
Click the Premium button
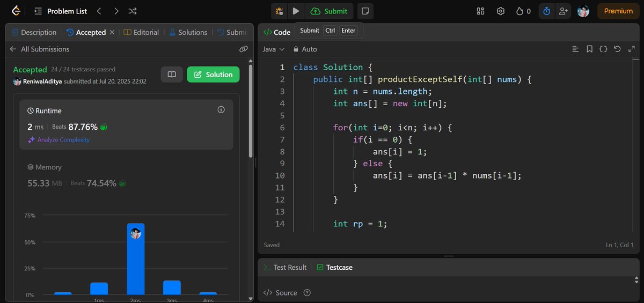[618, 11]
